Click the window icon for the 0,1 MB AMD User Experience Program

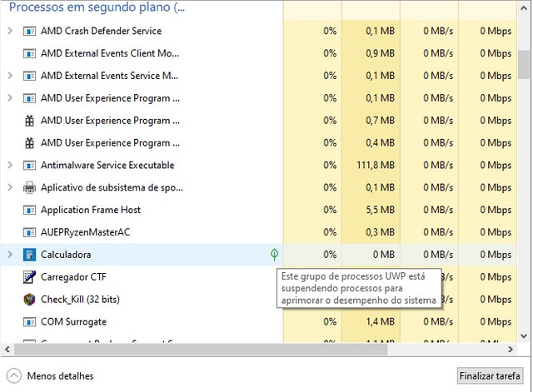29,98
